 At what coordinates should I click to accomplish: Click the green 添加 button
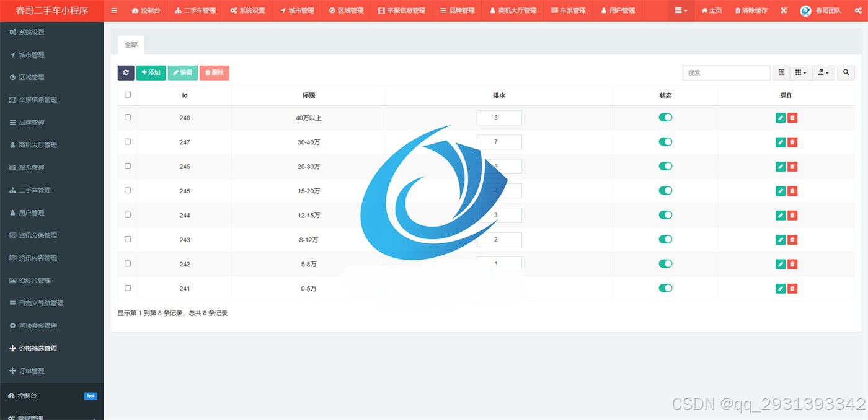pos(151,72)
